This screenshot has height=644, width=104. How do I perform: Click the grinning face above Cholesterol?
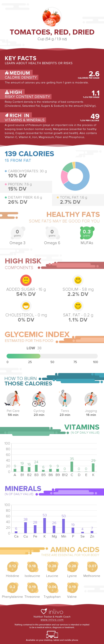pyautogui.click(x=26, y=305)
